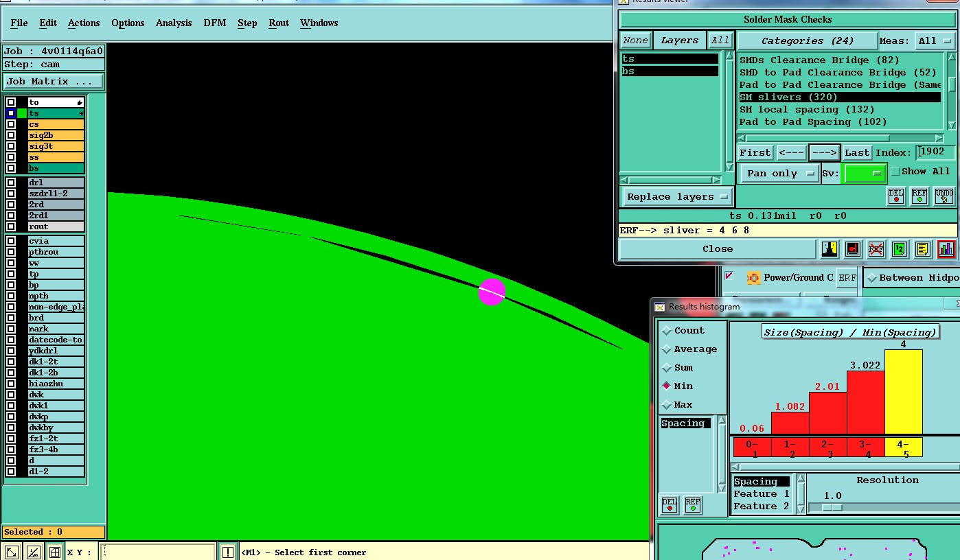This screenshot has width=960, height=560.
Task: Open the Rout menu
Action: pos(279,23)
